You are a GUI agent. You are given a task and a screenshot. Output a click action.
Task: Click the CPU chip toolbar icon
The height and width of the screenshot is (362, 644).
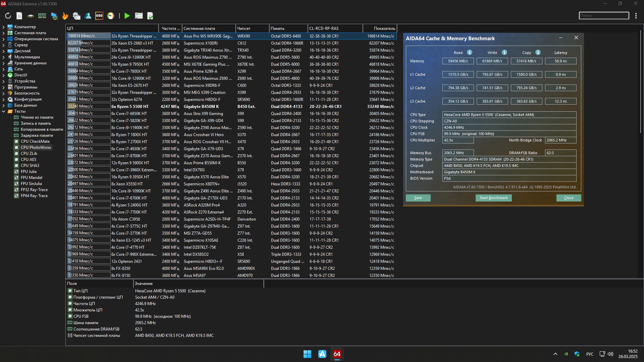click(x=31, y=16)
